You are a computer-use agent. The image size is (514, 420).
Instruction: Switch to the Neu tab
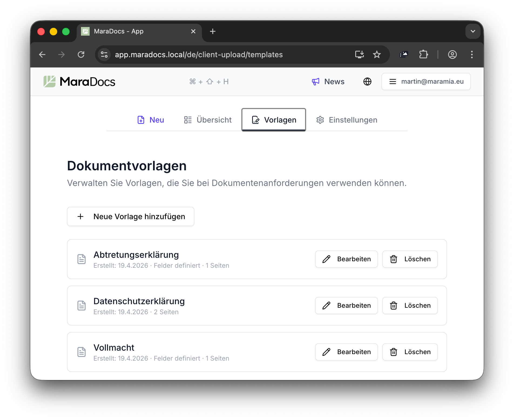[150, 120]
